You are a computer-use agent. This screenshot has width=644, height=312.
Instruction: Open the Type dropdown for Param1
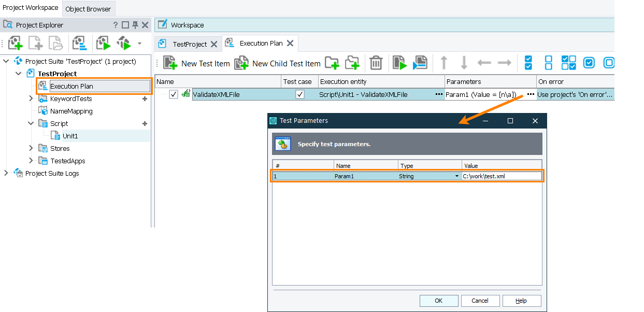click(x=456, y=176)
